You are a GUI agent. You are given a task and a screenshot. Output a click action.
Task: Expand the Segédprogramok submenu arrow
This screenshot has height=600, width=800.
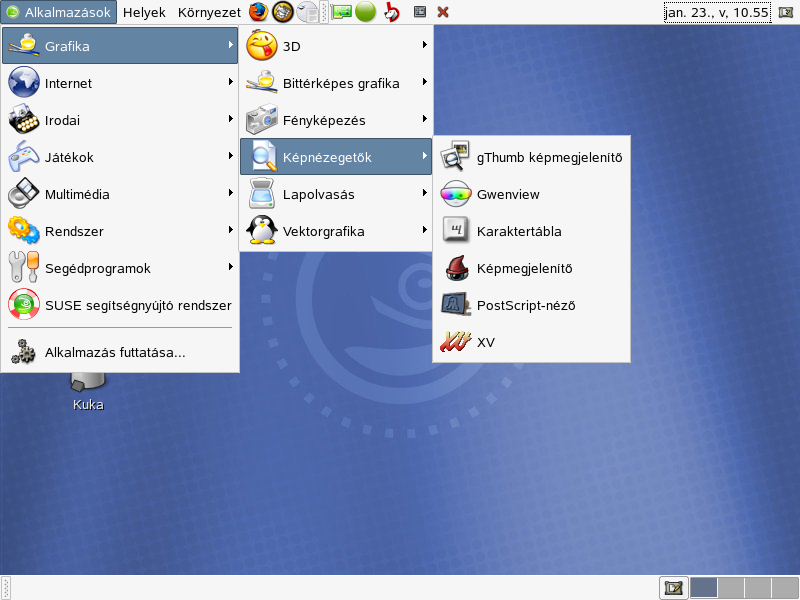point(231,267)
